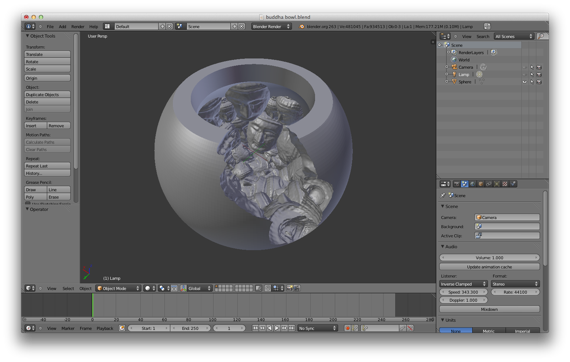Toggle the red auto-keyframe record button

pos(348,328)
